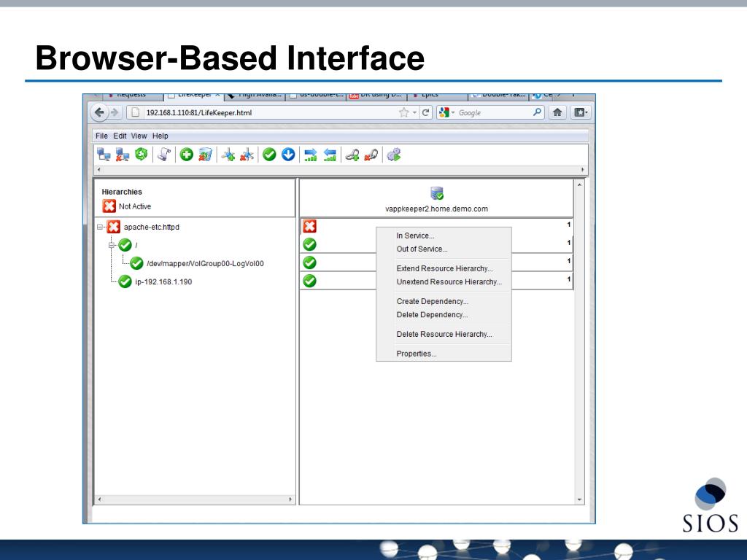Collapse the / filesystem tree node
The width and height of the screenshot is (747, 560).
tap(112, 245)
